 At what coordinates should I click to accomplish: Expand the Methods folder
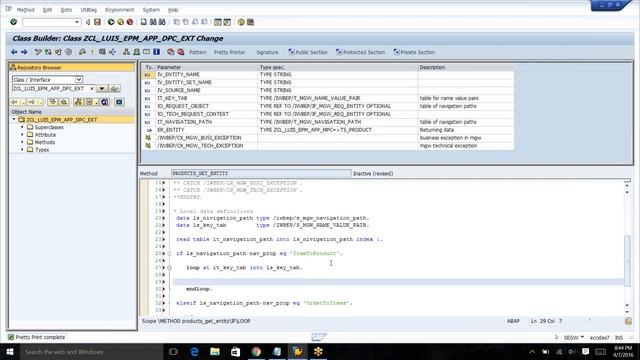click(x=22, y=142)
